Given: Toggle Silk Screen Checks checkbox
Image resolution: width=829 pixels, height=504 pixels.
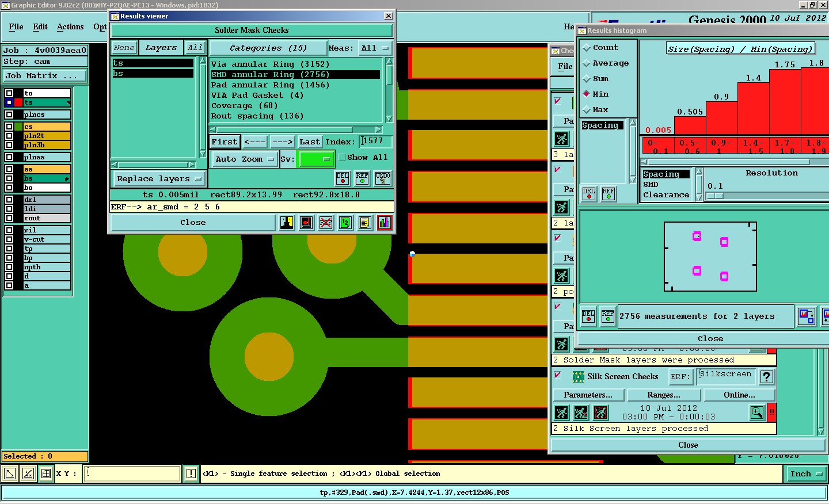Looking at the screenshot, I should click(x=557, y=375).
